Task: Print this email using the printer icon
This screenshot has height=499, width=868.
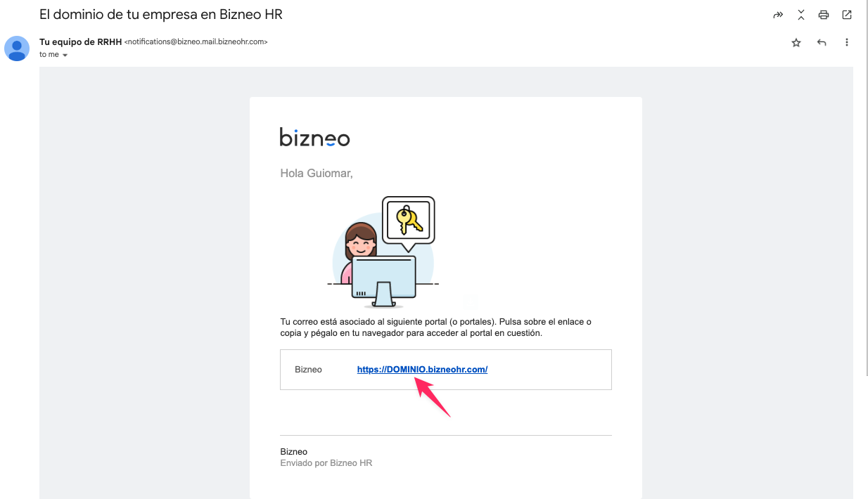Action: (824, 15)
